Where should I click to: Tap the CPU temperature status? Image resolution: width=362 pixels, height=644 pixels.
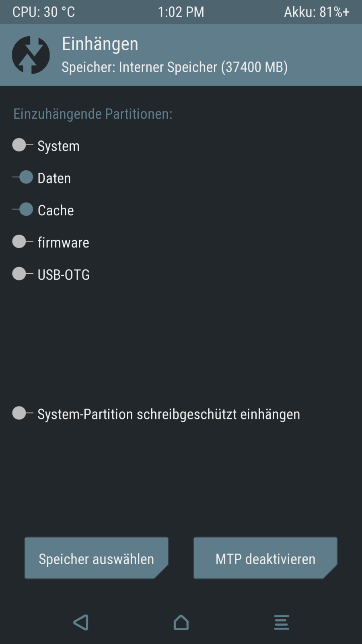43,12
